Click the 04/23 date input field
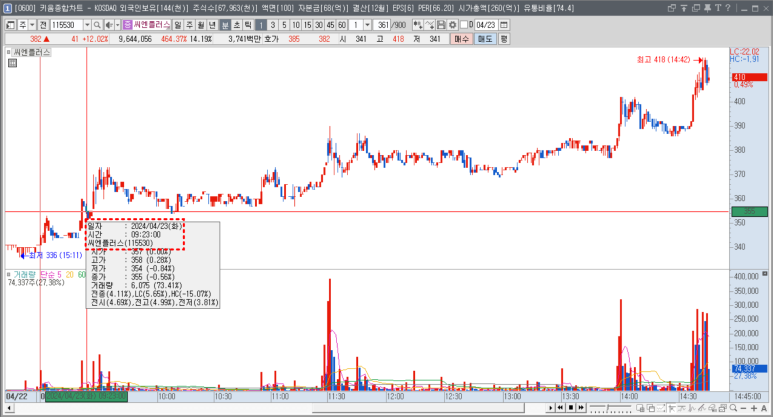Viewport: 773px width, 417px height. (486, 25)
